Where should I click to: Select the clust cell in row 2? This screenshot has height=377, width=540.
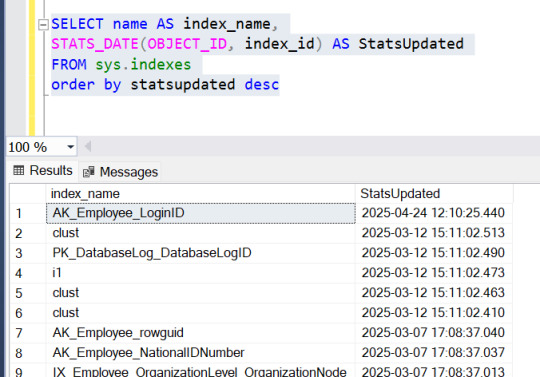click(200, 233)
